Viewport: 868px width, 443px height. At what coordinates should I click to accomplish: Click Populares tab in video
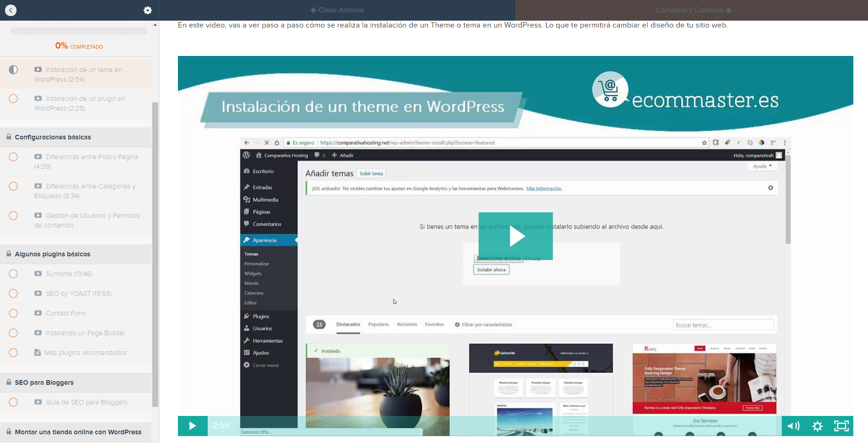pos(378,324)
